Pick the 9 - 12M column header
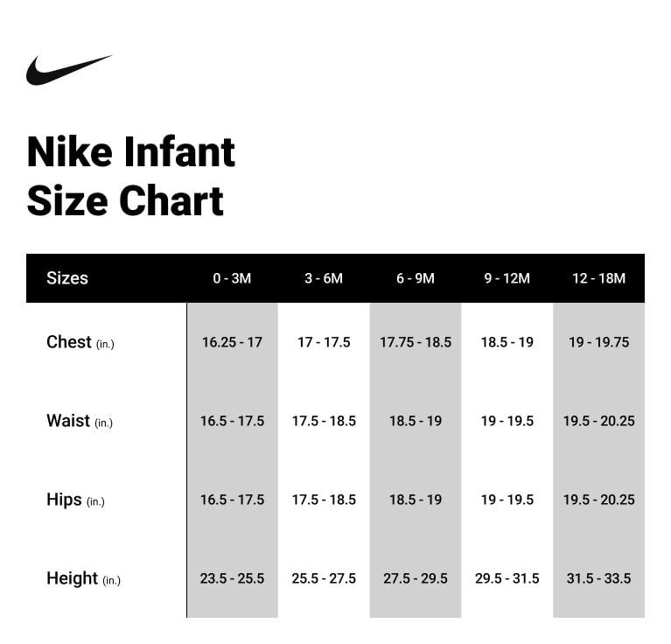671x644 pixels. click(507, 278)
